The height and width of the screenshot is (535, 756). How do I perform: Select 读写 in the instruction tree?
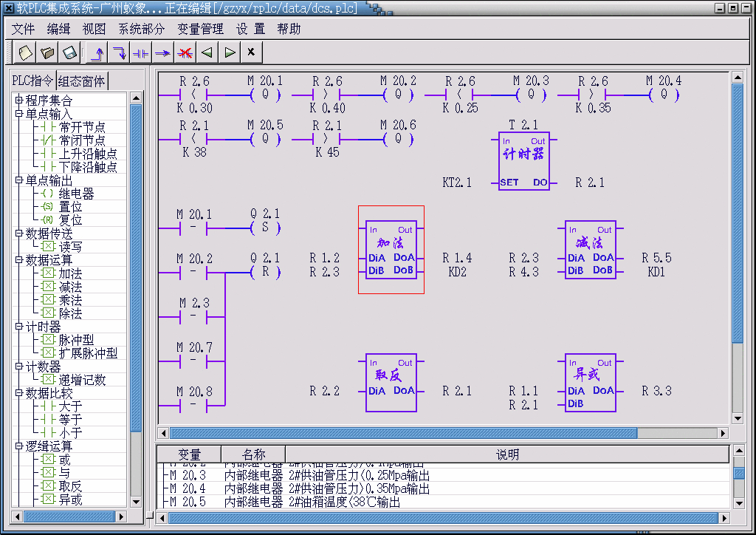click(70, 247)
